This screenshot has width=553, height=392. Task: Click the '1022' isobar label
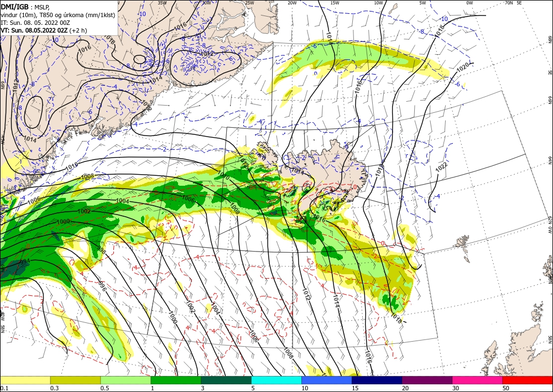(x=441, y=167)
